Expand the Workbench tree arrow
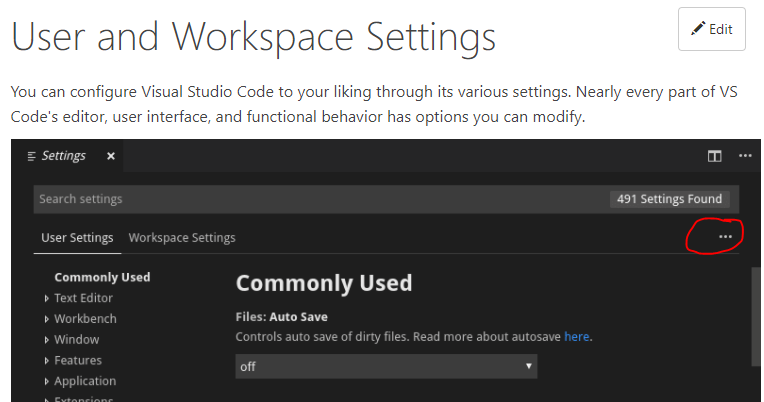 point(46,319)
